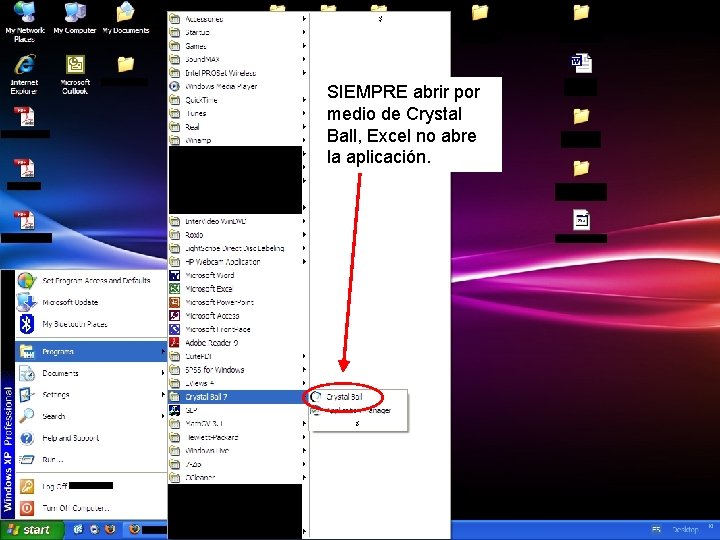Open the Programs menu entry

click(x=92, y=351)
